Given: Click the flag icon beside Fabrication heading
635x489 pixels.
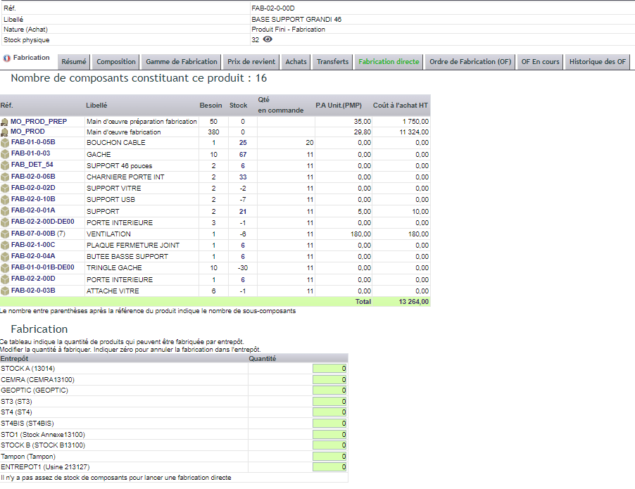Looking at the screenshot, I should (6, 58).
